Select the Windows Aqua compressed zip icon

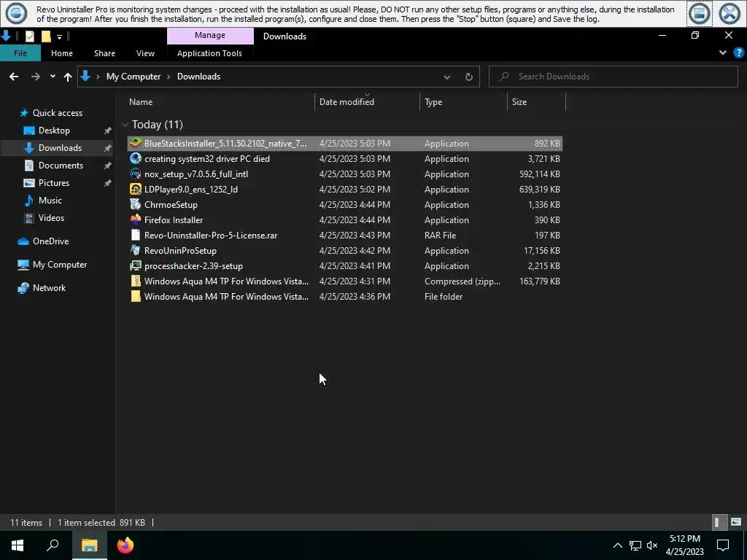coord(136,281)
